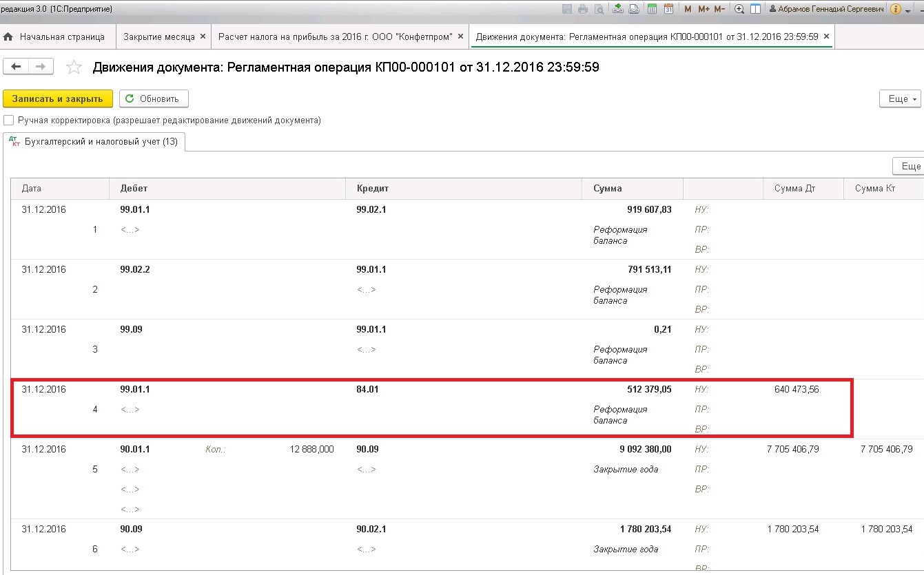Select row 4 debit account 99.01.1
Image resolution: width=924 pixels, height=575 pixels.
(x=135, y=389)
